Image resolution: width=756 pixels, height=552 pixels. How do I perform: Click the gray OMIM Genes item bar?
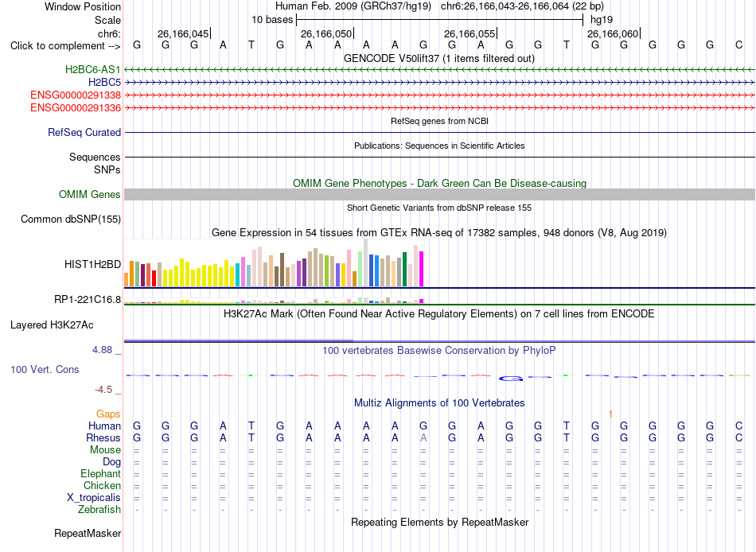tap(439, 194)
